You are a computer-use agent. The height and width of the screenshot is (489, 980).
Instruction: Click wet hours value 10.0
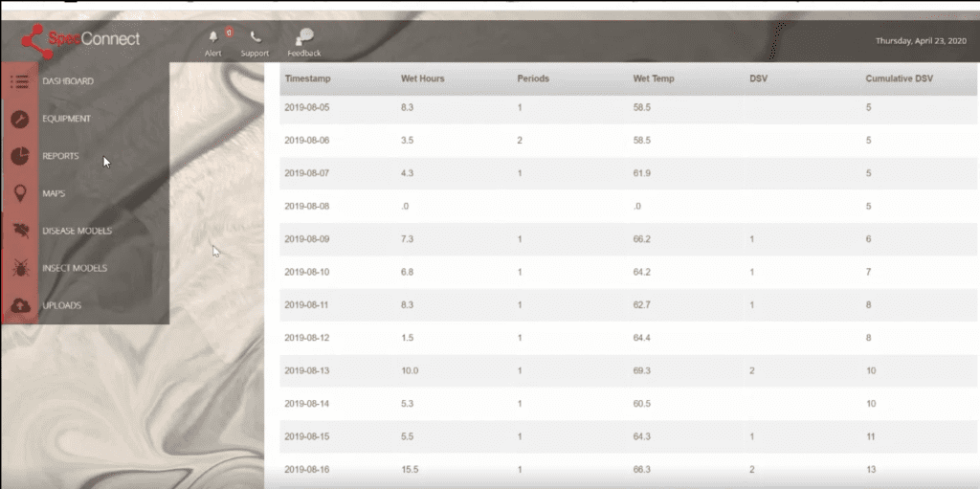[410, 370]
